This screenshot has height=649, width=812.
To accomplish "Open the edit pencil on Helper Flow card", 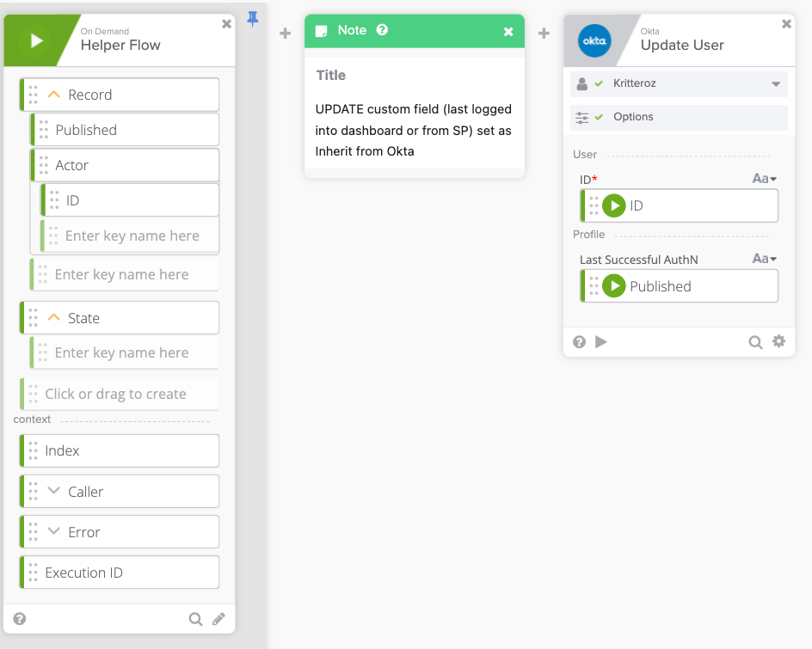I will point(218,619).
